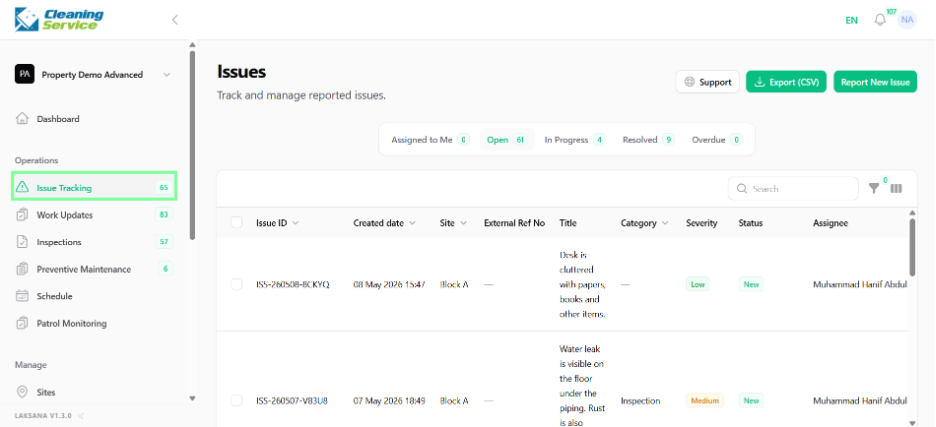
Task: Click the Title column header
Action: pos(568,223)
